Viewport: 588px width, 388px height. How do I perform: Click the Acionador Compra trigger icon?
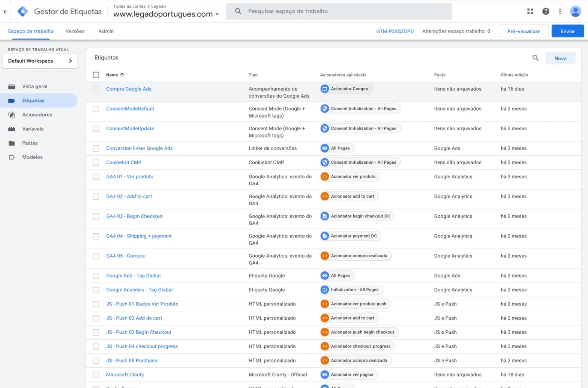[325, 89]
